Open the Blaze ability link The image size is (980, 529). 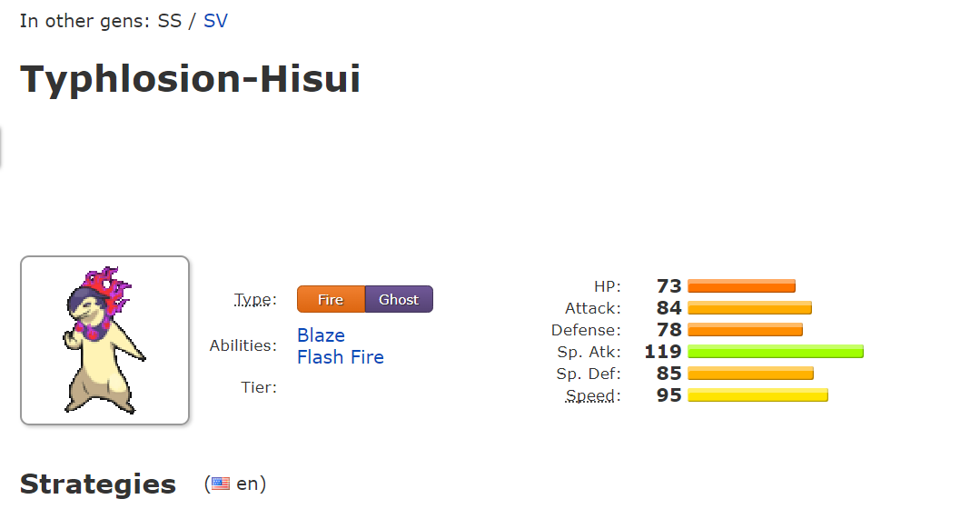pyautogui.click(x=321, y=335)
